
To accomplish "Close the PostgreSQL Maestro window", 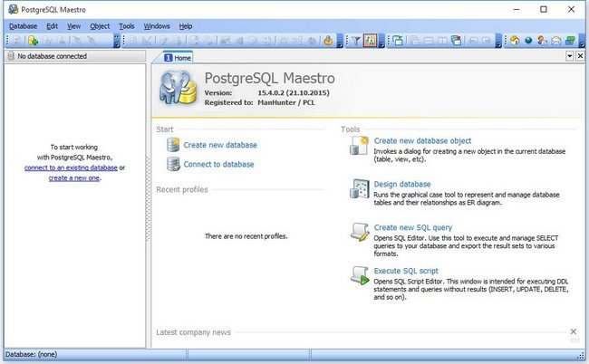I will pos(572,9).
